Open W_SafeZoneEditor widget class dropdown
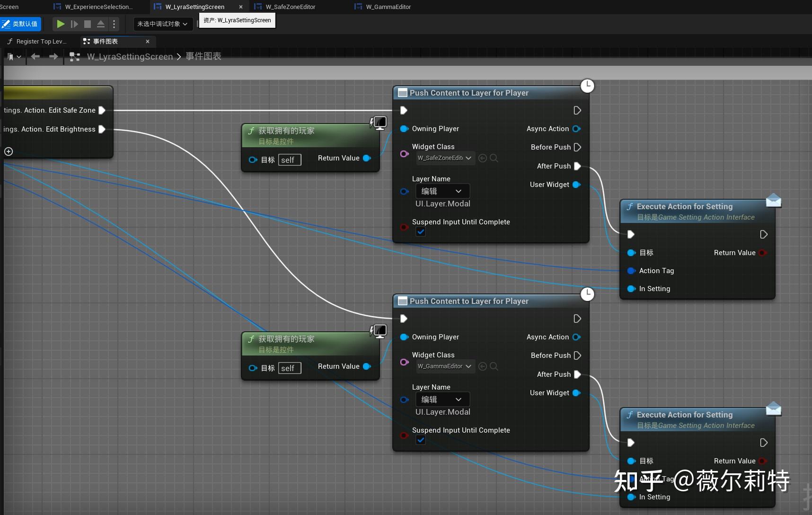Image resolution: width=812 pixels, height=515 pixels. 445,158
